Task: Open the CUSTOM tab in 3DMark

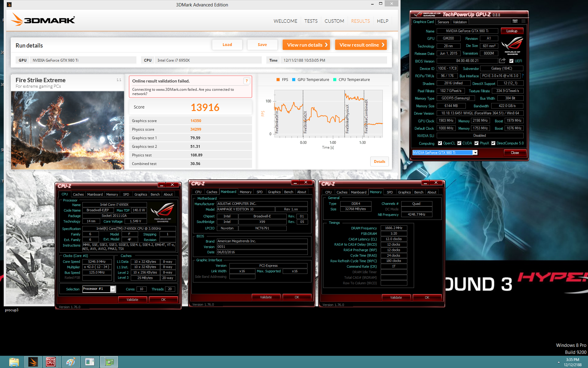Action: coord(334,21)
